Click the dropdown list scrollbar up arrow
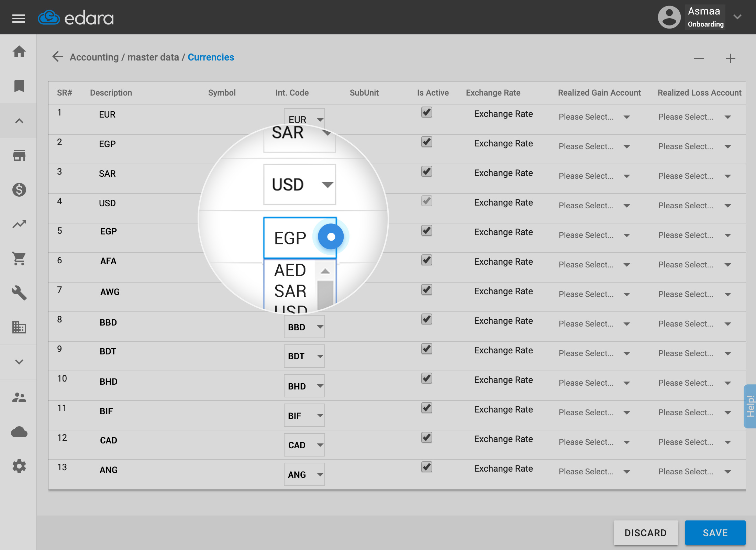756x550 pixels. 325,271
